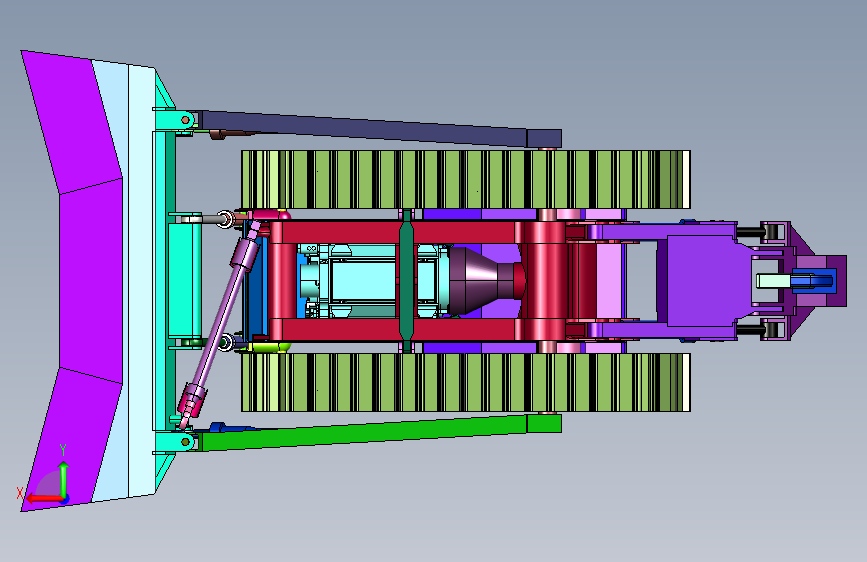Screen dimensions: 867x562
Task: Select the light pink plate behind the red shaft
Action: pos(609,281)
